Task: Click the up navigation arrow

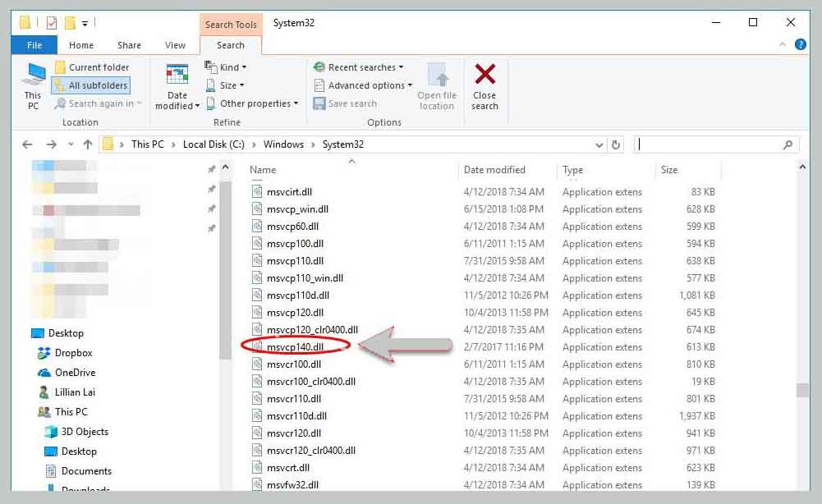Action: tap(86, 144)
